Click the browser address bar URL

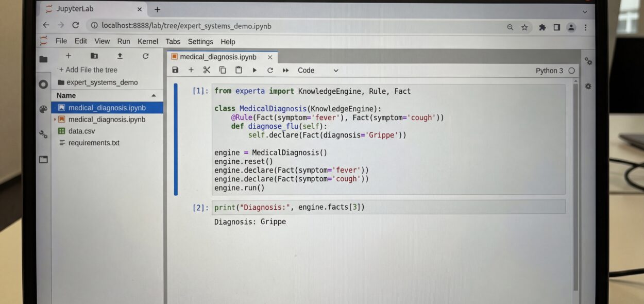pyautogui.click(x=186, y=26)
